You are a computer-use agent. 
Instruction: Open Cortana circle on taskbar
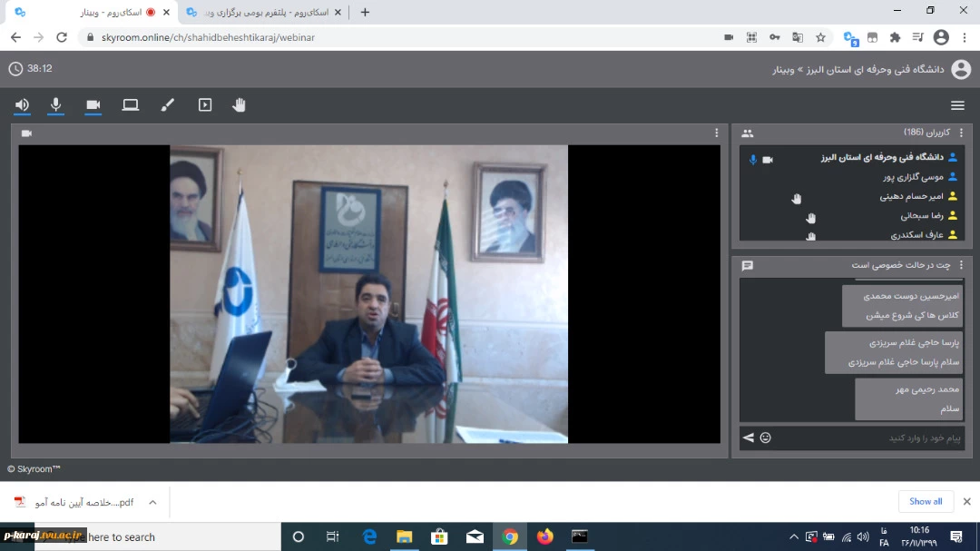tap(299, 536)
